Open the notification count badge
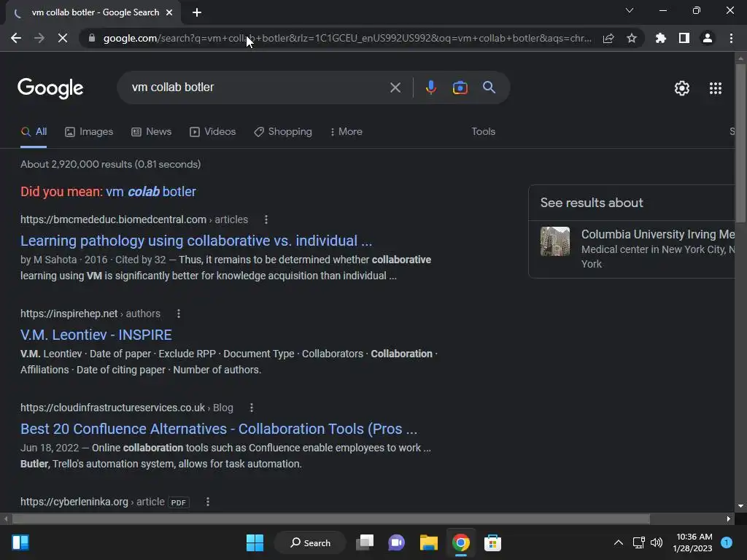 tap(727, 542)
